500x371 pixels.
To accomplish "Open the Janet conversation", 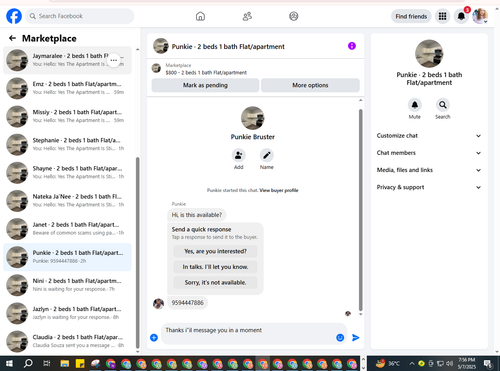I will (x=67, y=229).
